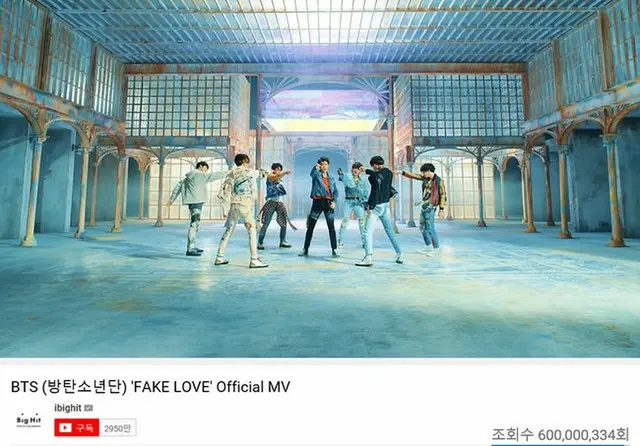
Task: Click the glass skylight ceiling in the video
Action: pos(322,31)
